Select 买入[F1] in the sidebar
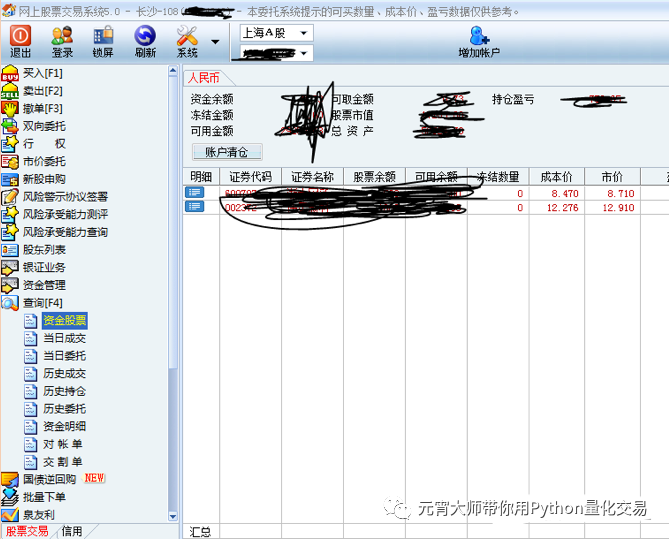Screen dimensions: 669x539 pos(32,73)
